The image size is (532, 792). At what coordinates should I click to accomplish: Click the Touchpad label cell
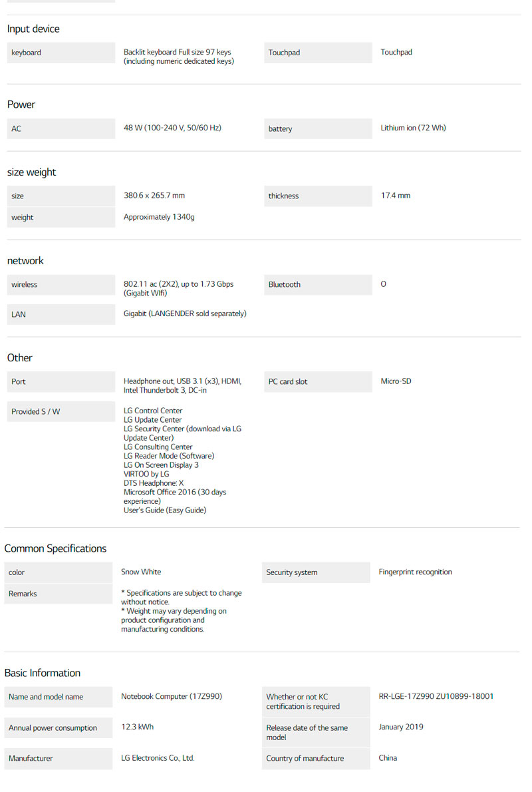[318, 53]
